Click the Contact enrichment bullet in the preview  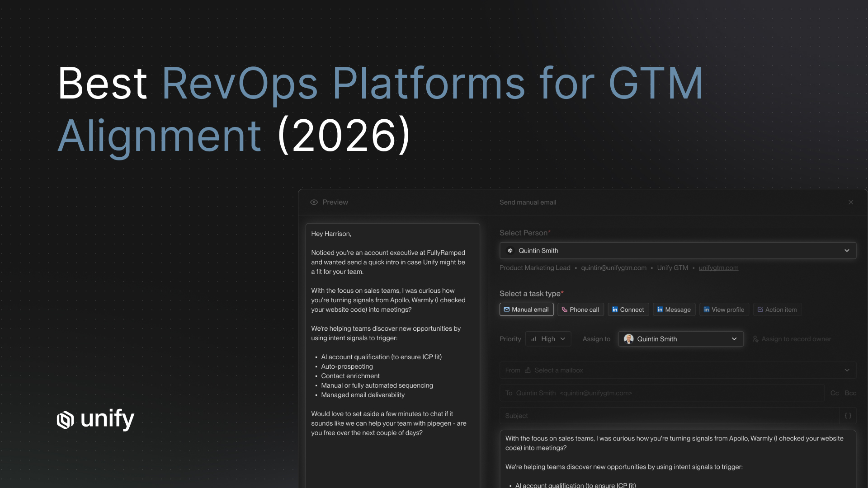click(x=350, y=376)
